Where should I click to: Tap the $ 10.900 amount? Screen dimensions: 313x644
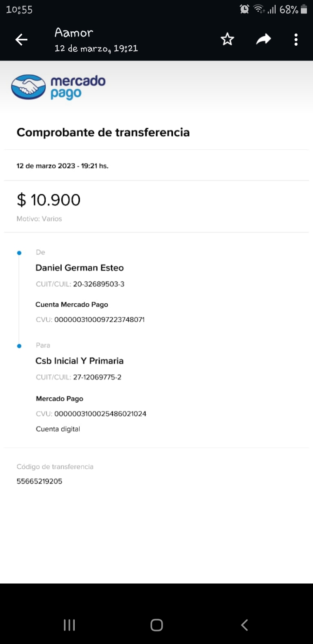click(x=49, y=200)
